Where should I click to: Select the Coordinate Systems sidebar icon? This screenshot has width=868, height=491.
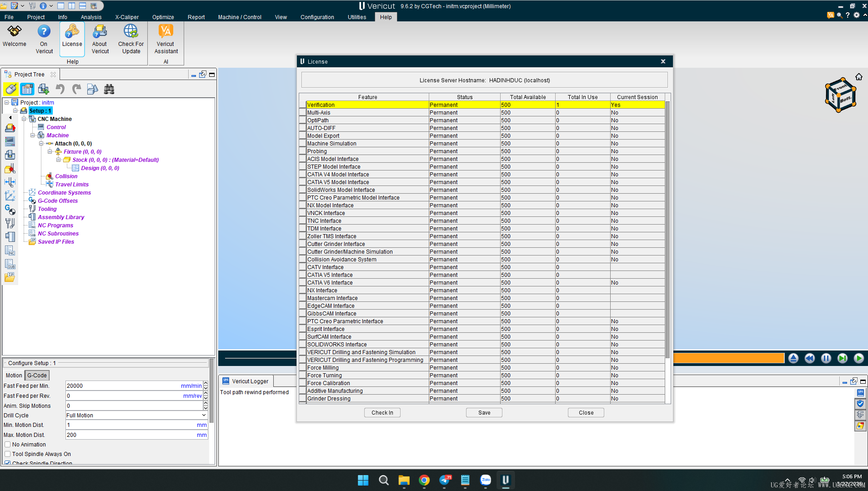tap(10, 196)
